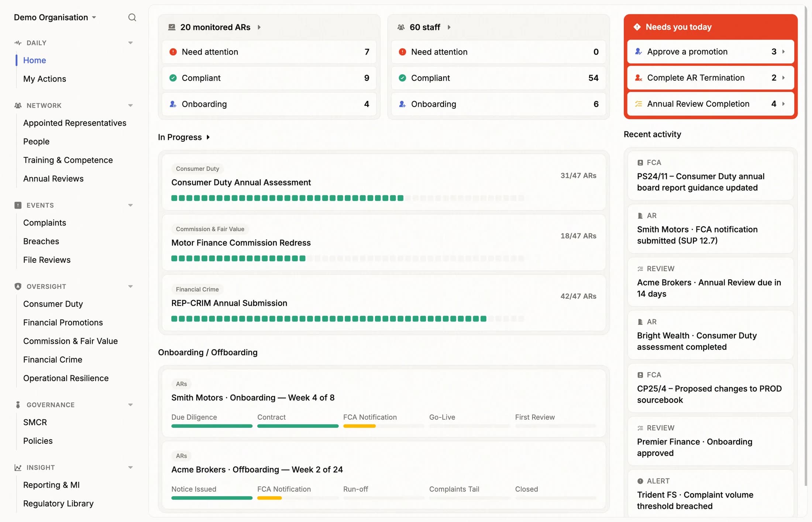Click the Trident FS alert icon

[640, 481]
